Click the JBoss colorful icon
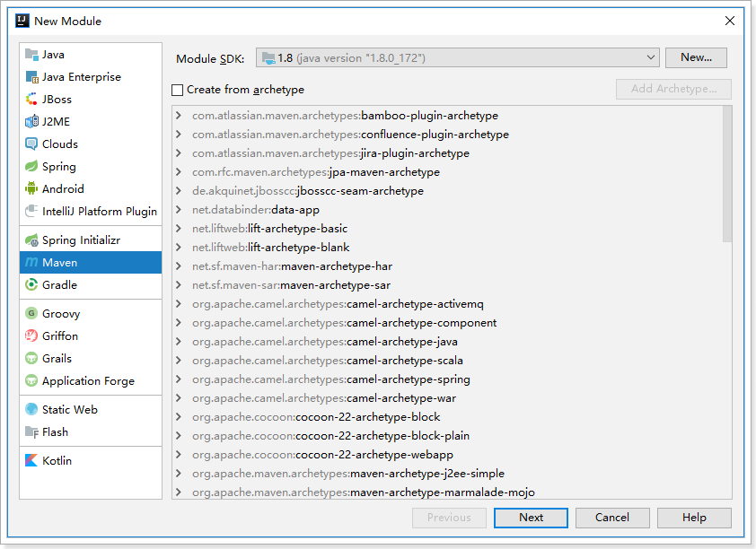756x549 pixels. point(31,100)
